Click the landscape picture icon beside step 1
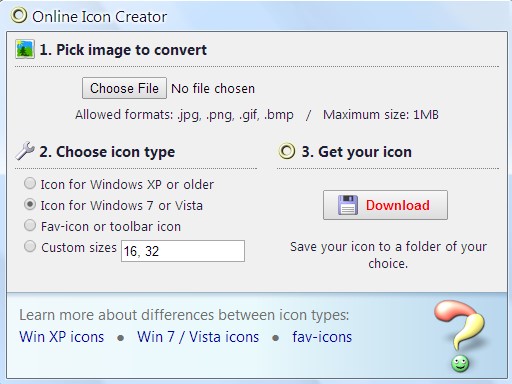This screenshot has width=512, height=384. (25, 49)
